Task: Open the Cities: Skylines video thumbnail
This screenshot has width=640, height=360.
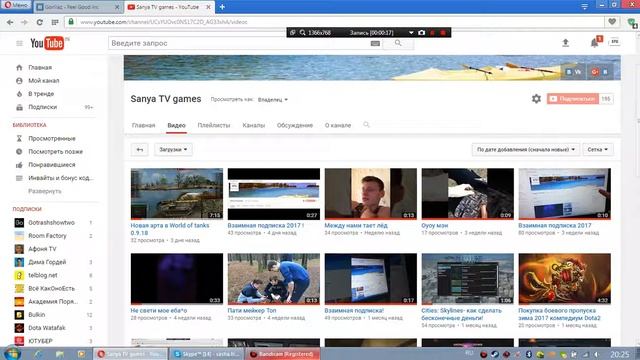Action: click(x=468, y=279)
